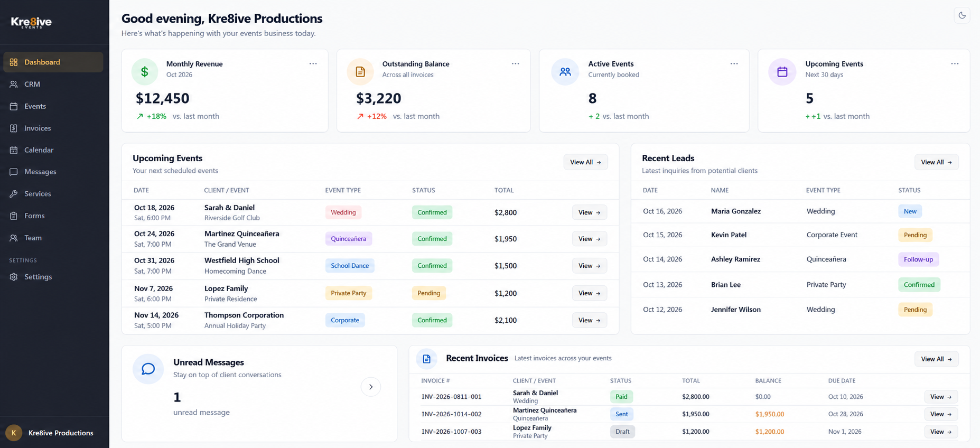980x448 pixels.
Task: Toggle dark mode with the moon icon
Action: 962,15
